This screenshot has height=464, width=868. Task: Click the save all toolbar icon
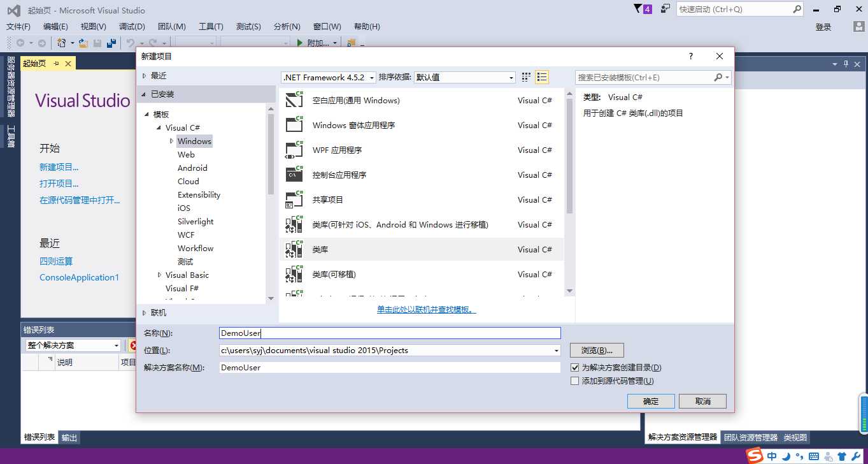[111, 43]
